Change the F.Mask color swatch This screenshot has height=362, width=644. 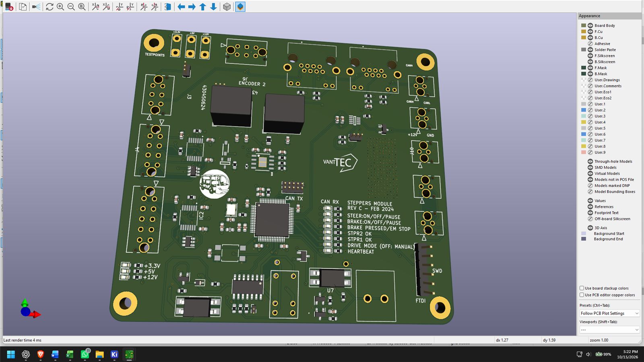coord(584,68)
